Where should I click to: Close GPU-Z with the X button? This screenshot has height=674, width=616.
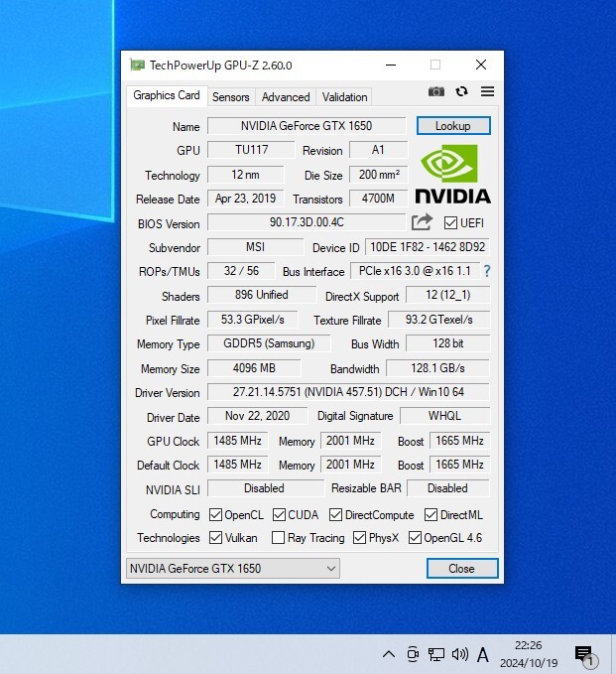click(x=481, y=65)
